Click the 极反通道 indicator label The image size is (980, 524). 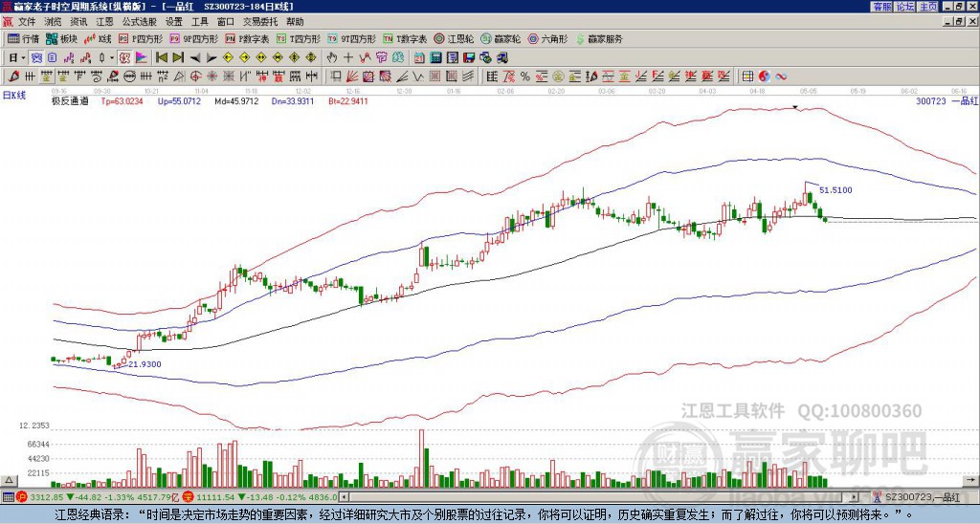click(x=70, y=100)
